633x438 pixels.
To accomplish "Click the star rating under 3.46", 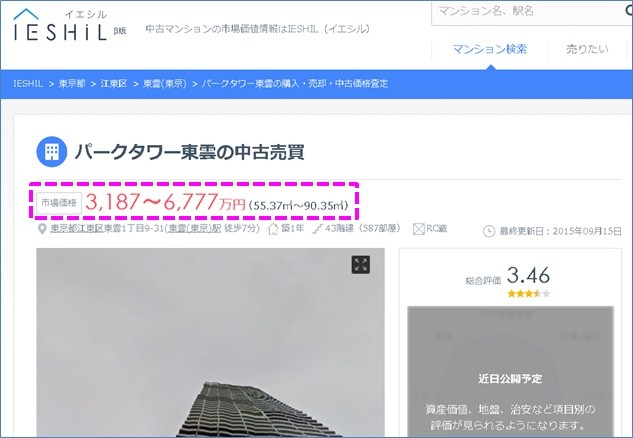I will coord(528,294).
